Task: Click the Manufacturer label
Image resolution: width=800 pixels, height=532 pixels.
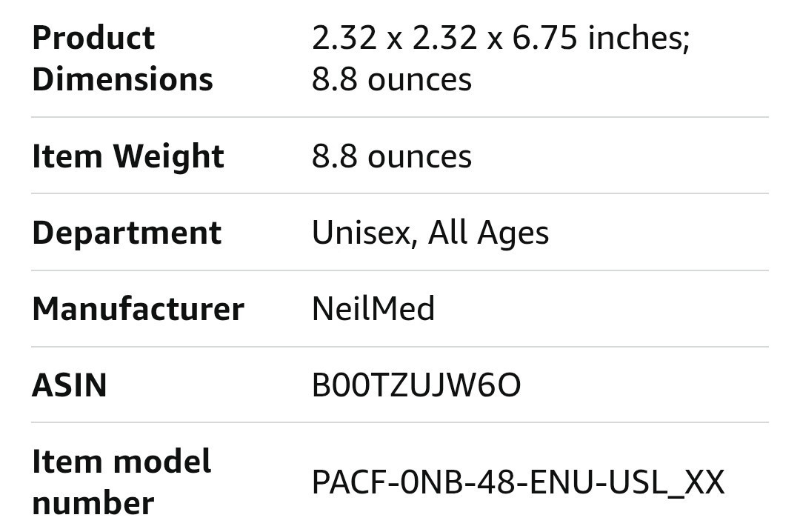Action: [139, 309]
